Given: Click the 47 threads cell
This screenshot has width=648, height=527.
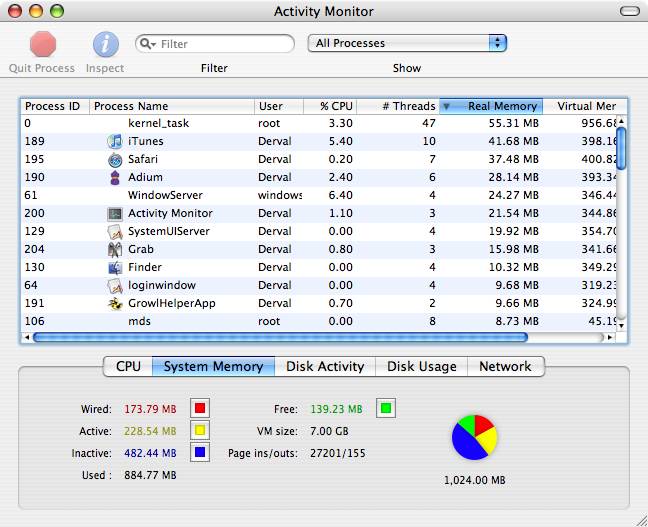Looking at the screenshot, I should point(429,123).
